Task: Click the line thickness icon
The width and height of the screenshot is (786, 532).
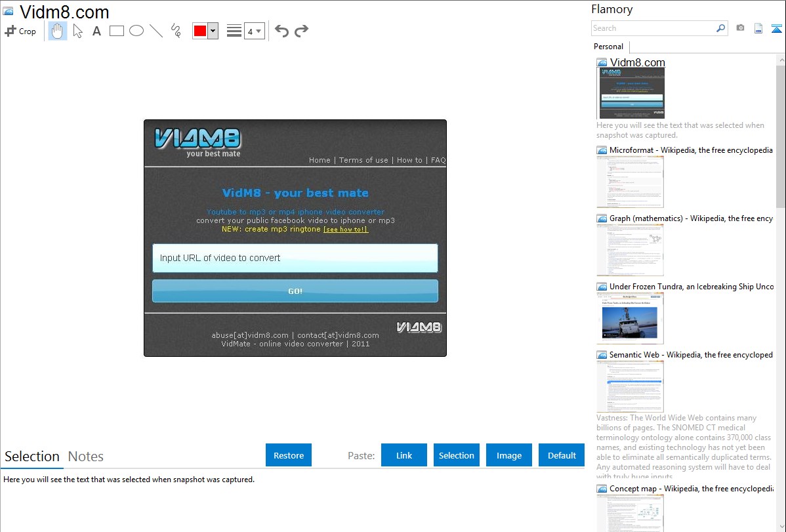Action: 234,31
